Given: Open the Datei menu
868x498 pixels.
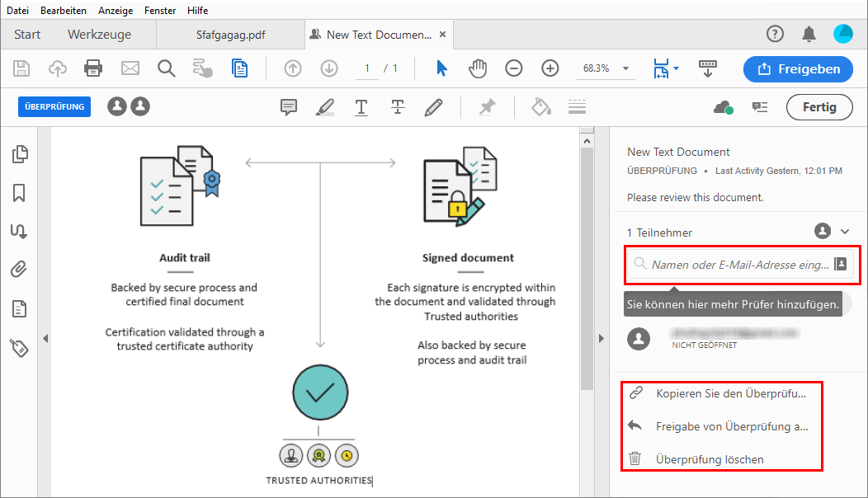Looking at the screenshot, I should point(17,11).
